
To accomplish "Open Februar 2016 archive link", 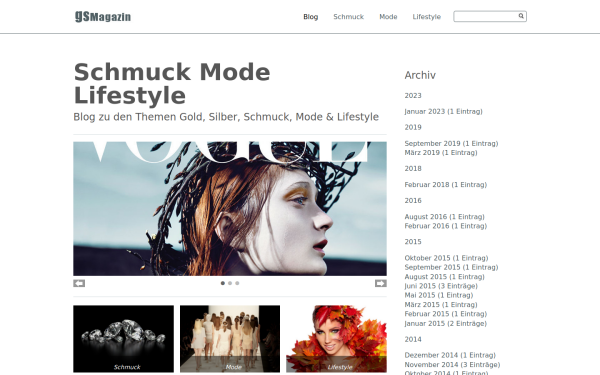I will tap(445, 226).
